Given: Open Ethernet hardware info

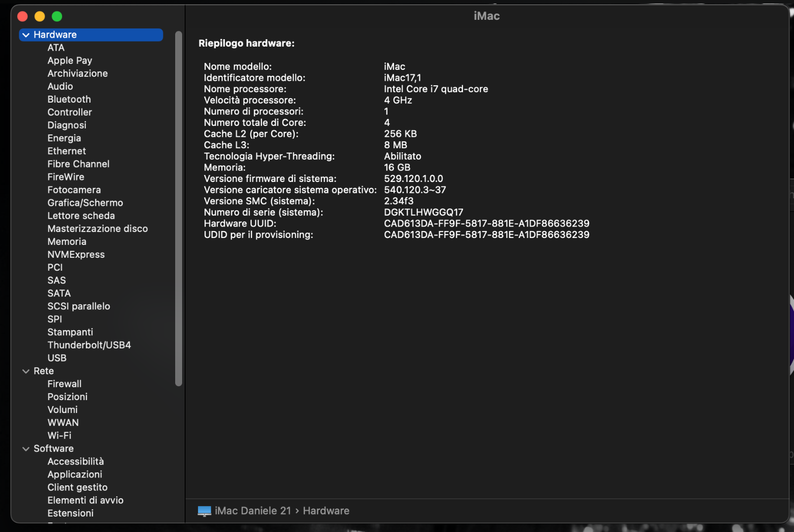Looking at the screenshot, I should click(x=66, y=151).
